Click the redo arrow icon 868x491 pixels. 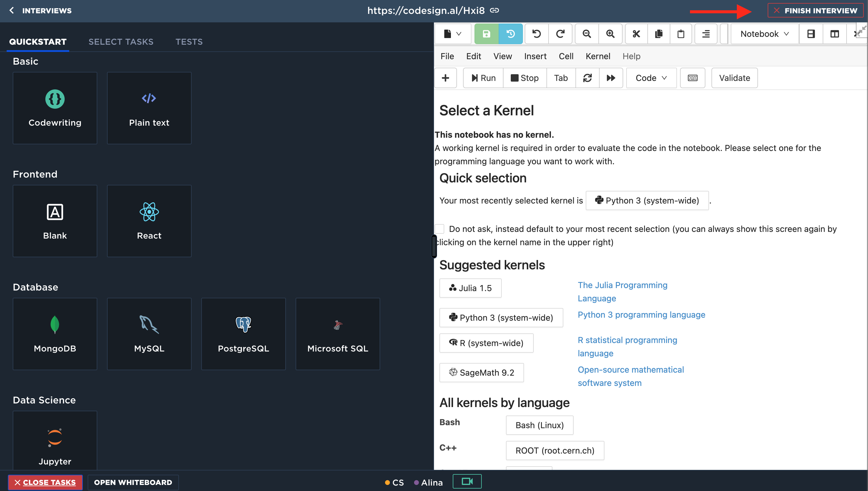click(x=560, y=34)
